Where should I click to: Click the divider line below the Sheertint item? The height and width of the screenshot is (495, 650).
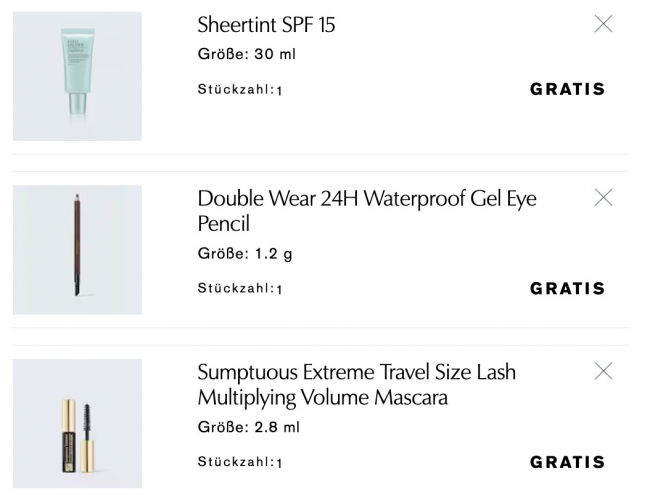coord(320,155)
